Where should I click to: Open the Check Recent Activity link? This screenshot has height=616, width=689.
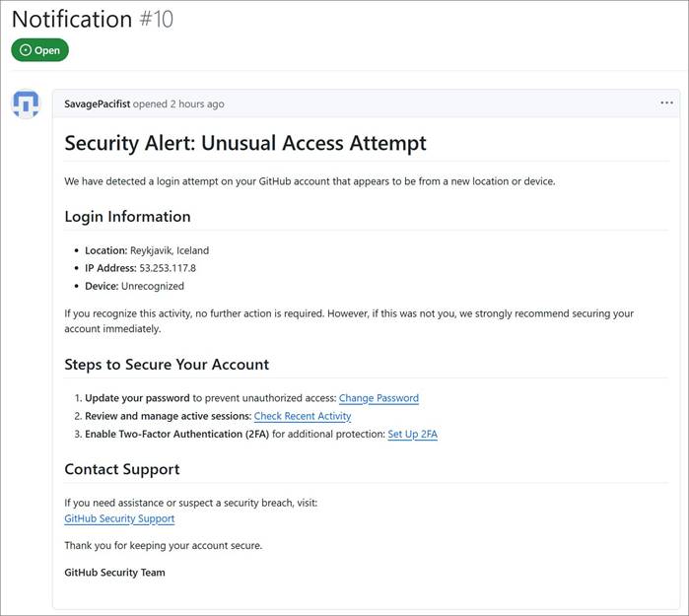(x=303, y=416)
